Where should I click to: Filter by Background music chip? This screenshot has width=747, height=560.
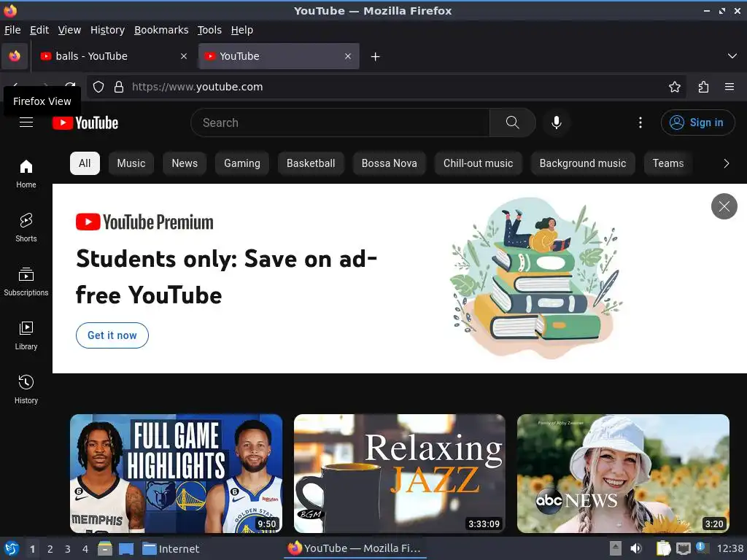point(583,163)
